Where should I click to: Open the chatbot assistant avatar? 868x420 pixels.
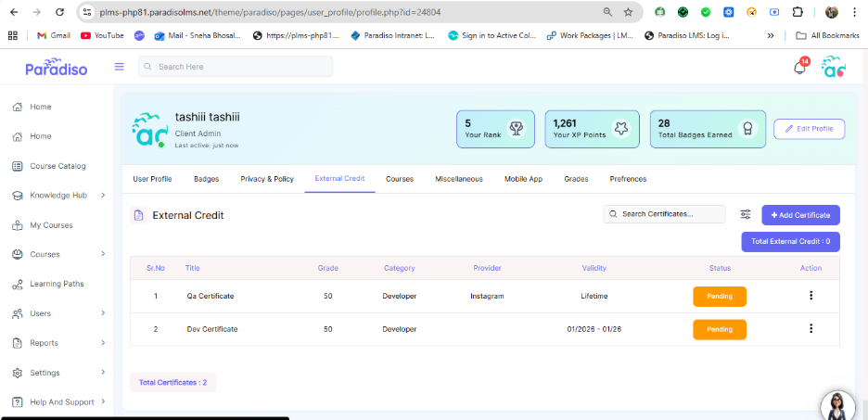click(x=837, y=404)
